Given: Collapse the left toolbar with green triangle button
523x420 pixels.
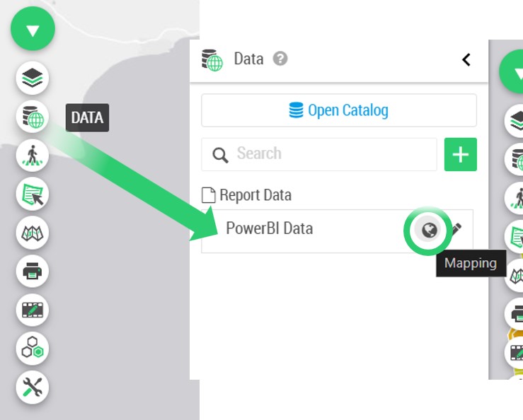Looking at the screenshot, I should [x=33, y=29].
